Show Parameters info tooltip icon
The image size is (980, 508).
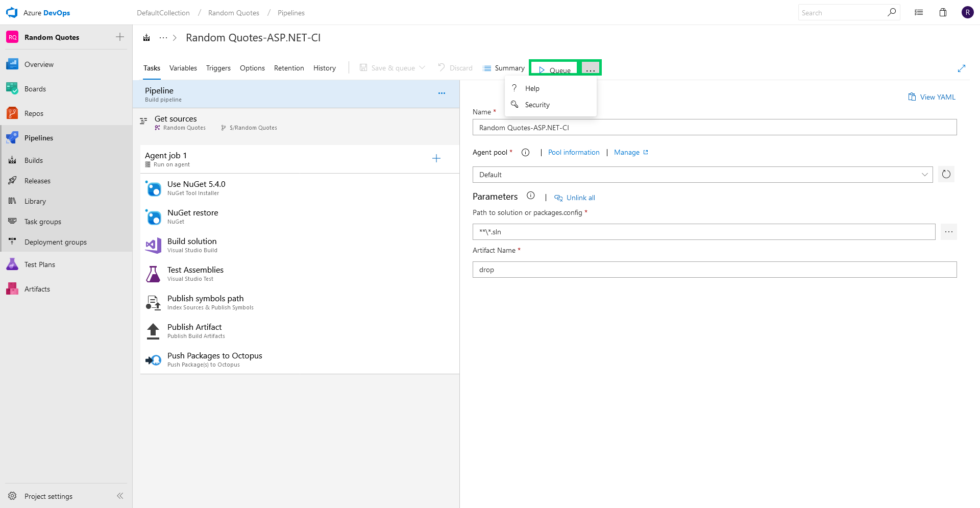click(531, 196)
